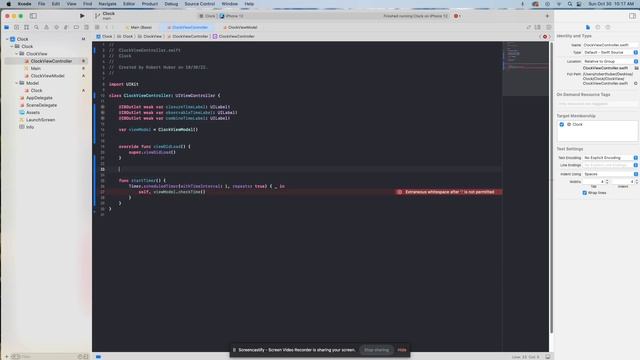Open the Text Encoding dropdown
Screen dimensions: 640x360
pyautogui.click(x=610, y=158)
